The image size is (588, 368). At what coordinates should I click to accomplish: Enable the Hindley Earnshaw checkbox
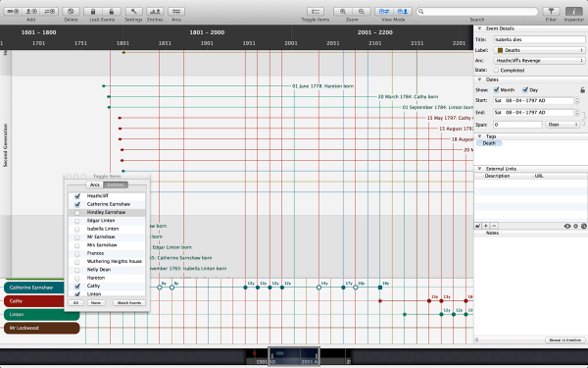pyautogui.click(x=77, y=213)
